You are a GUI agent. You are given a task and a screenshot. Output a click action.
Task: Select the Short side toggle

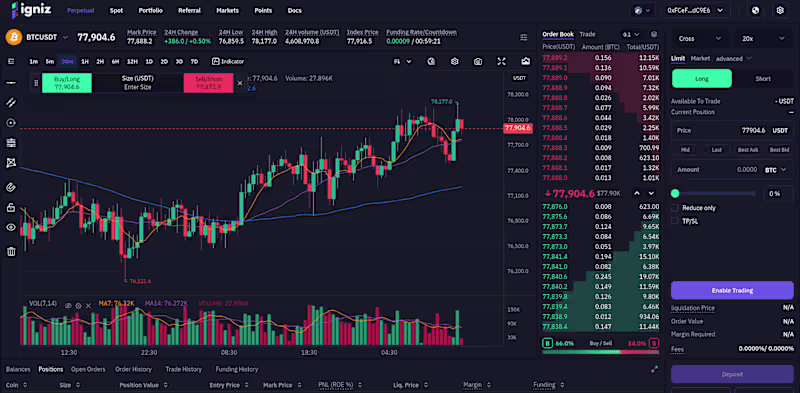(763, 79)
